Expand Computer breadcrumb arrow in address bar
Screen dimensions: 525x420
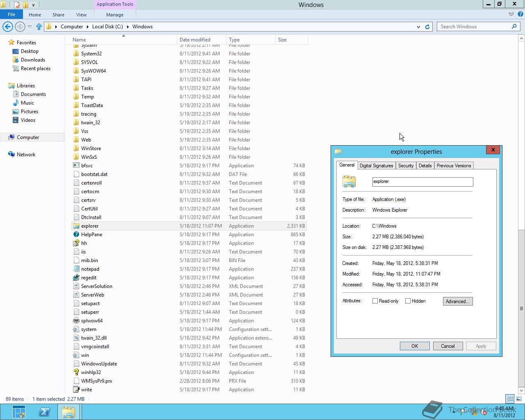tap(88, 27)
